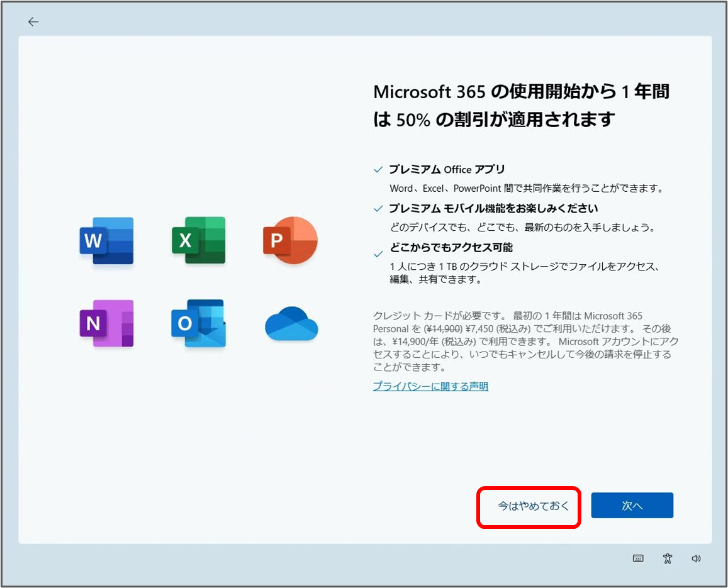Choose 今はやめておく to skip offer
Screen dimensions: 728x588
[533, 506]
